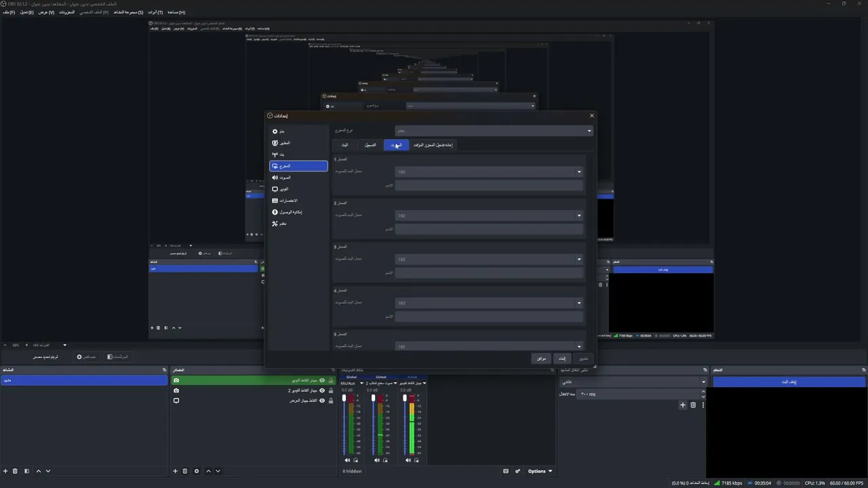This screenshot has height=488, width=868.
Task: Open transition three-dot options menu
Action: [703, 405]
